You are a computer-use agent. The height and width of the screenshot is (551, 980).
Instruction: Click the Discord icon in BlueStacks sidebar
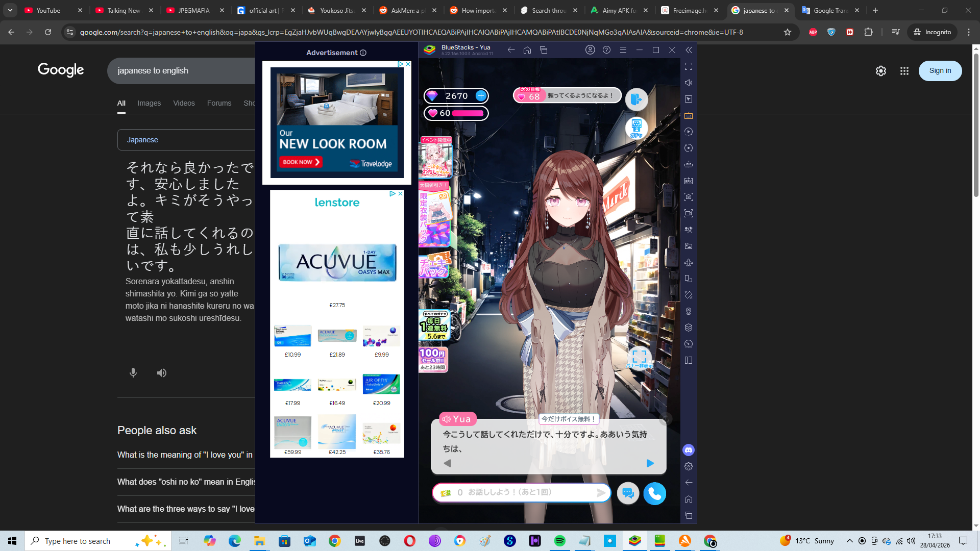689,450
